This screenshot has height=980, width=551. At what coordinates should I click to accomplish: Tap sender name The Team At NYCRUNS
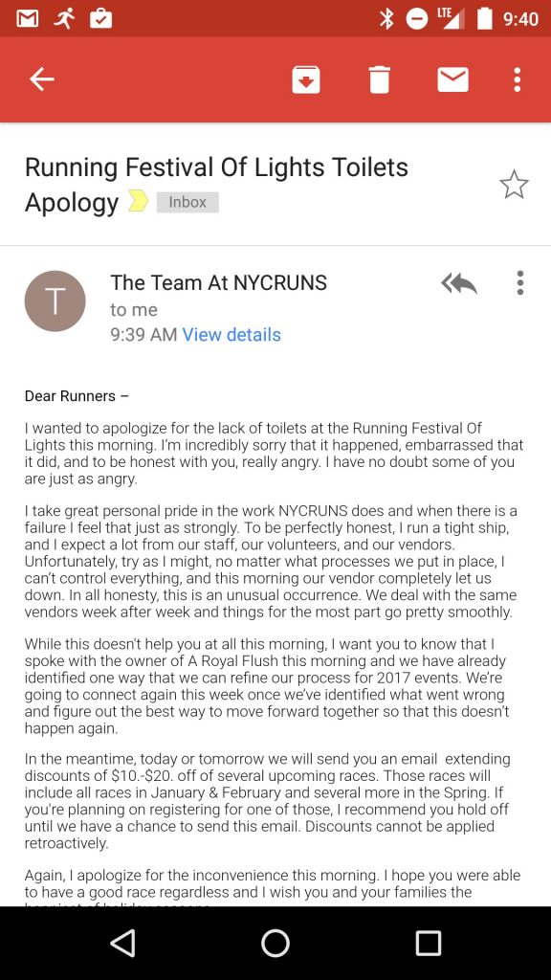click(x=219, y=282)
